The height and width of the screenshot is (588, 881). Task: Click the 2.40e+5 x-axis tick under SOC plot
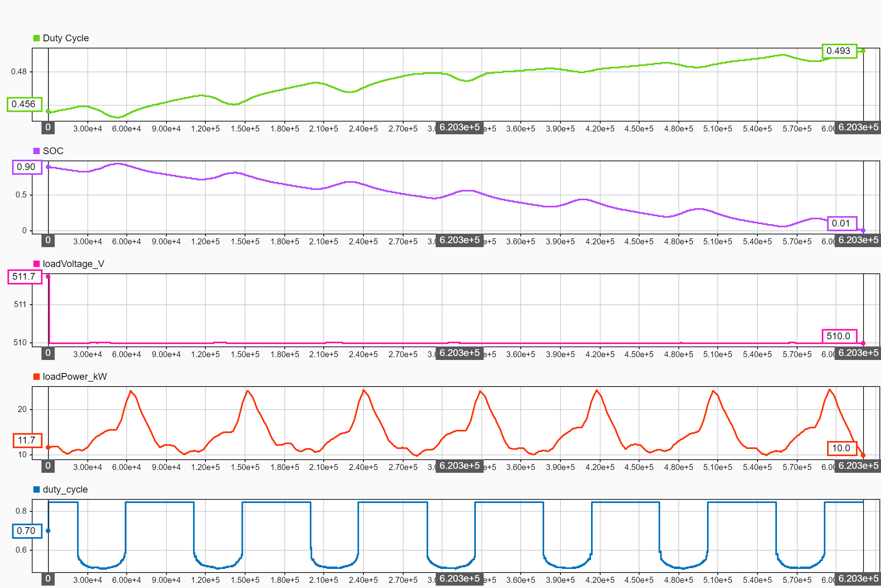pos(363,242)
